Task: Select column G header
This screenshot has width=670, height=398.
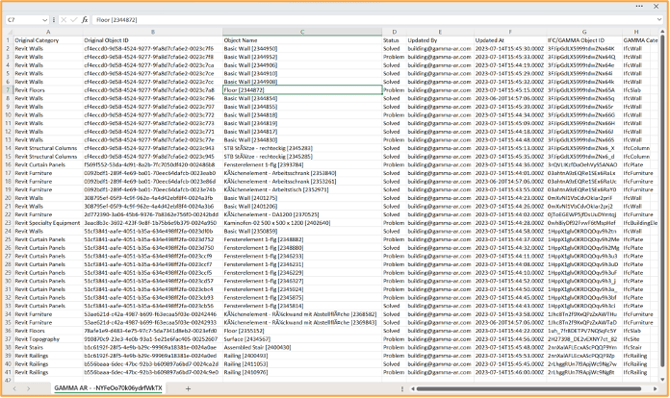Action: pos(584,32)
